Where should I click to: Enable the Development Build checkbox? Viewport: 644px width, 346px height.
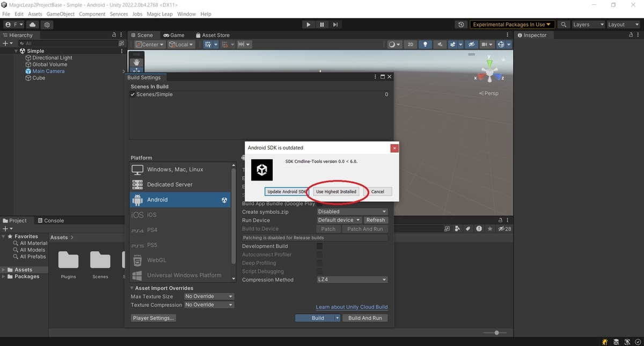point(319,246)
